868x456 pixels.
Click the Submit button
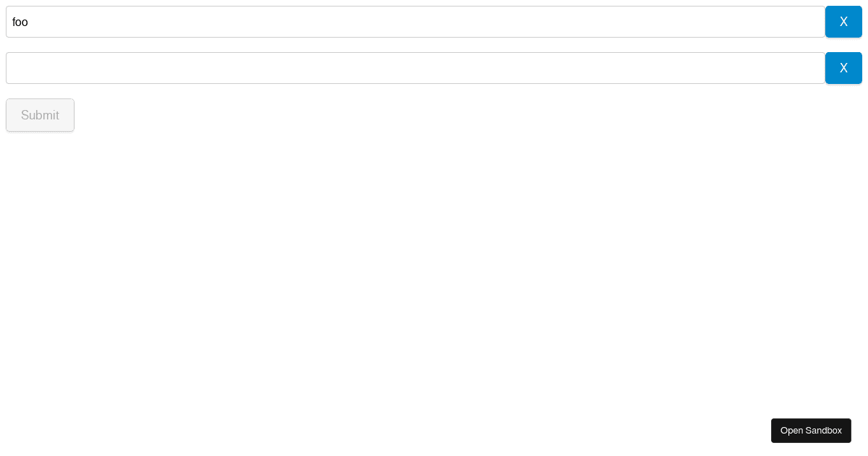tap(40, 115)
